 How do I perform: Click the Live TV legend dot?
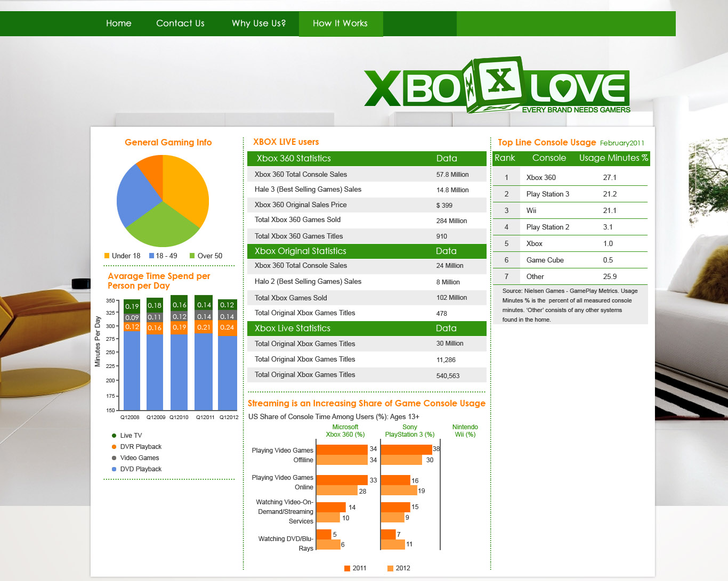click(114, 436)
